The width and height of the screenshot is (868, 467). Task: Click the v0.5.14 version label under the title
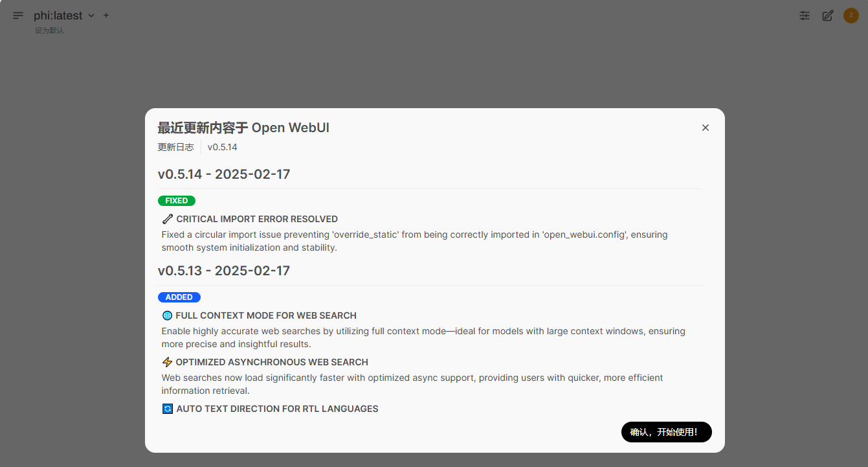click(x=222, y=147)
